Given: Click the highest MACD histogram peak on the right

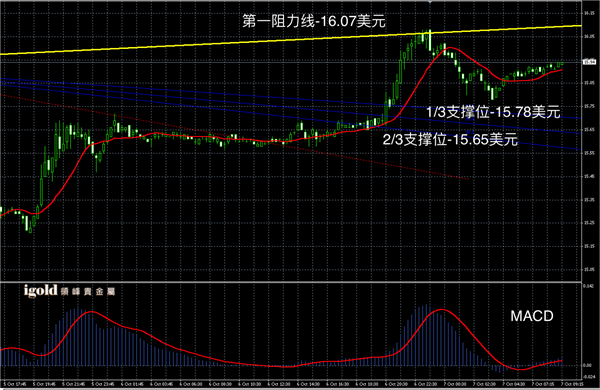Looking at the screenshot, I should coord(427,335).
